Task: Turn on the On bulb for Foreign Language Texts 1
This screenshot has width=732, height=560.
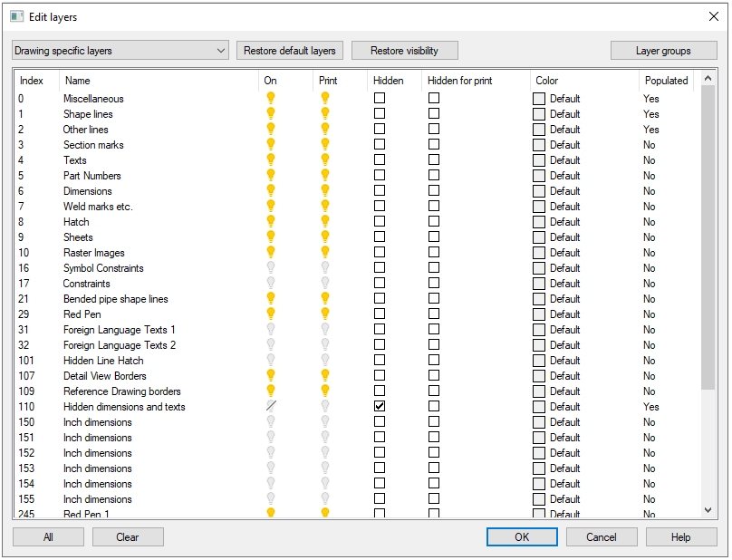Action: [271, 329]
